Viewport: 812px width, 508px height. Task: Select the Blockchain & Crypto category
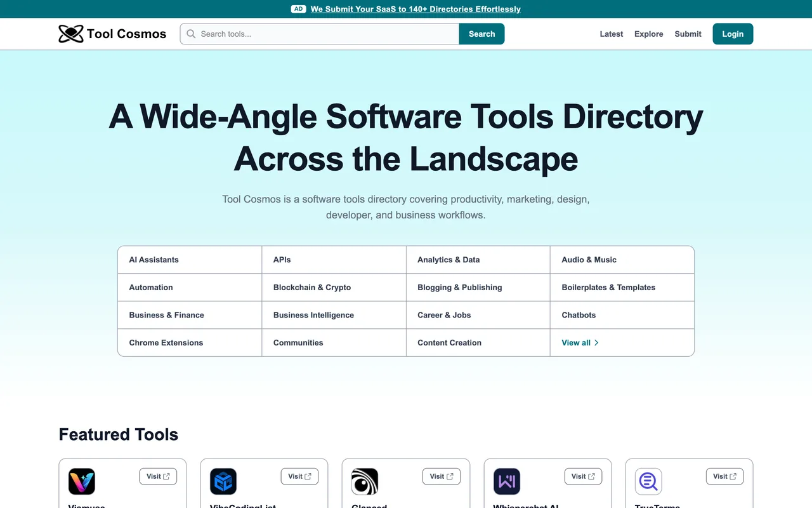click(334, 287)
